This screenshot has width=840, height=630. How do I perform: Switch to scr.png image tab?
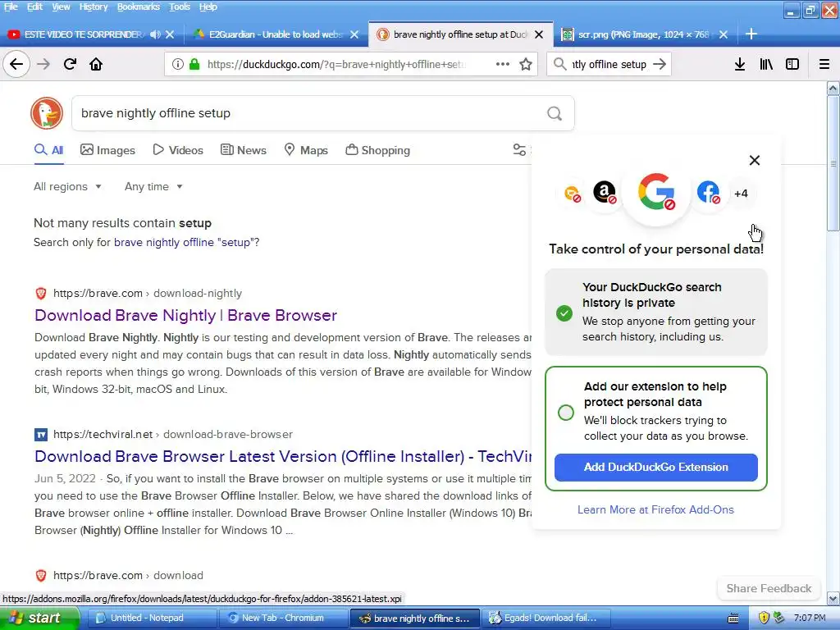click(643, 34)
